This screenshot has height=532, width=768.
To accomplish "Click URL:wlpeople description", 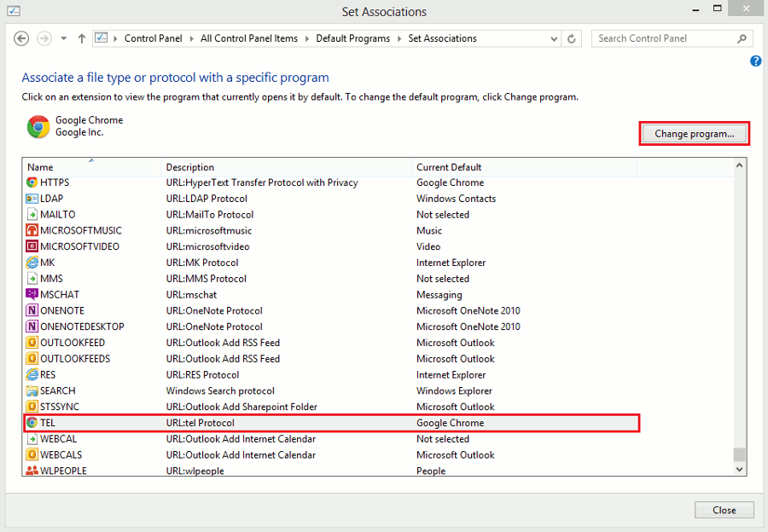I will (195, 471).
